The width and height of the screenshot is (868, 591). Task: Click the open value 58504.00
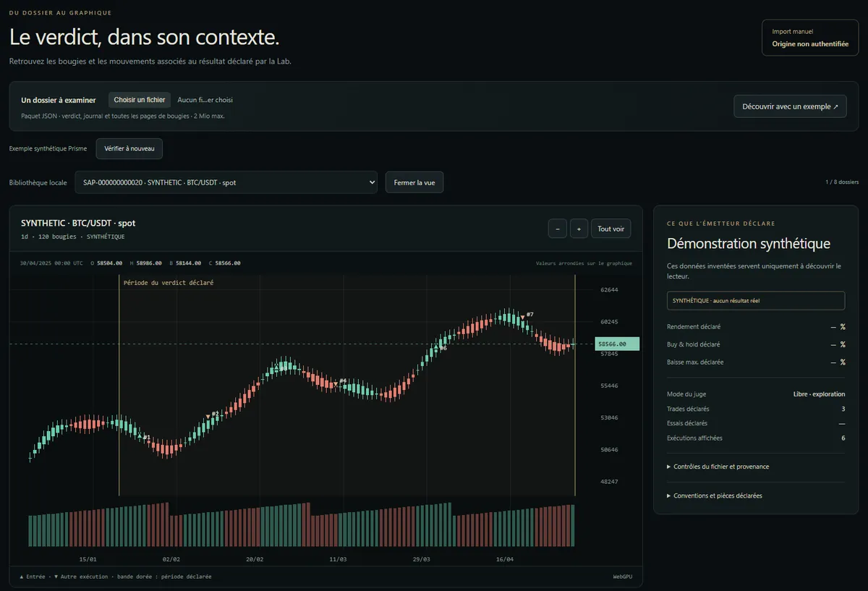pos(109,263)
